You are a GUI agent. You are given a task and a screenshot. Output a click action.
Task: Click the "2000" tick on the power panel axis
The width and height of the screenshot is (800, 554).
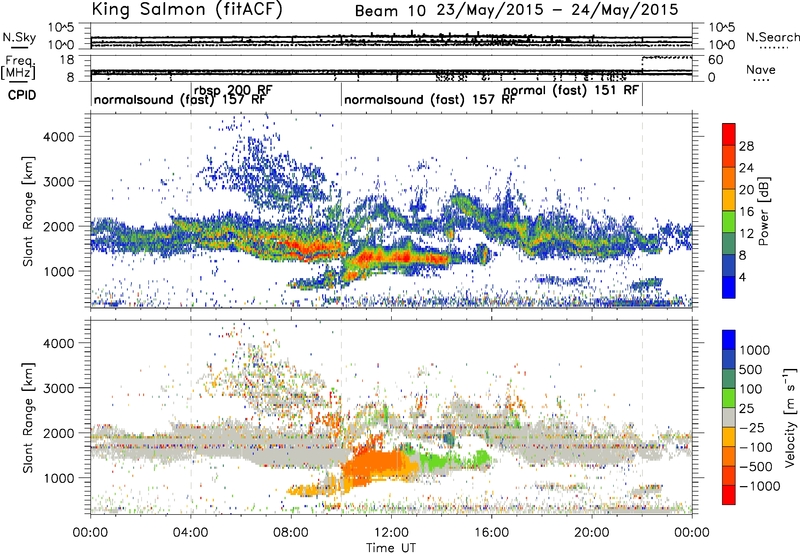[x=59, y=226]
